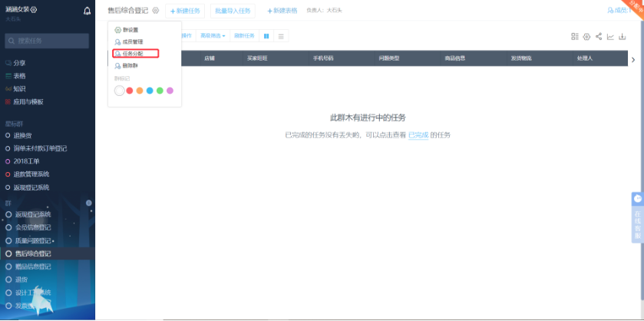The height and width of the screenshot is (321, 644).
Task: Open settings gear beside 售后综合登记 title
Action: pyautogui.click(x=156, y=11)
